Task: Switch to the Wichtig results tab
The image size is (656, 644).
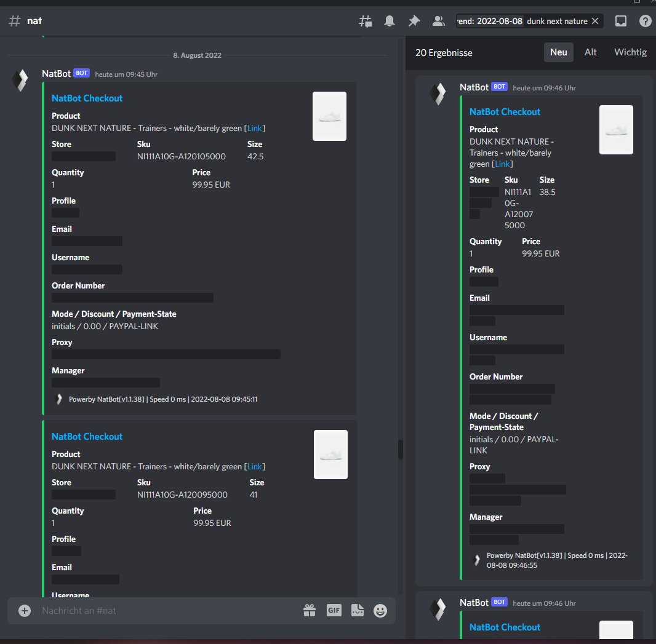Action: [x=630, y=52]
